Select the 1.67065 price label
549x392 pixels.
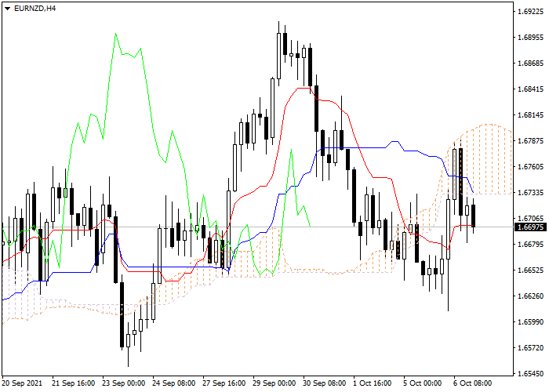pos(531,219)
